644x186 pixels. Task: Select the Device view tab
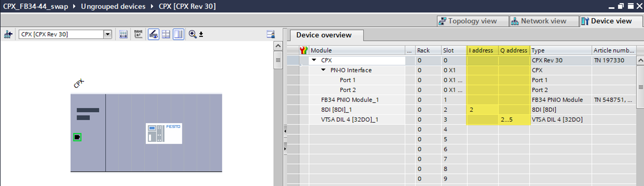611,21
